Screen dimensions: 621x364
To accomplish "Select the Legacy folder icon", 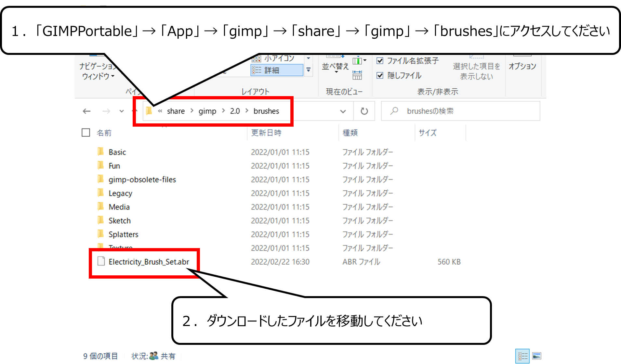I will click(x=101, y=193).
